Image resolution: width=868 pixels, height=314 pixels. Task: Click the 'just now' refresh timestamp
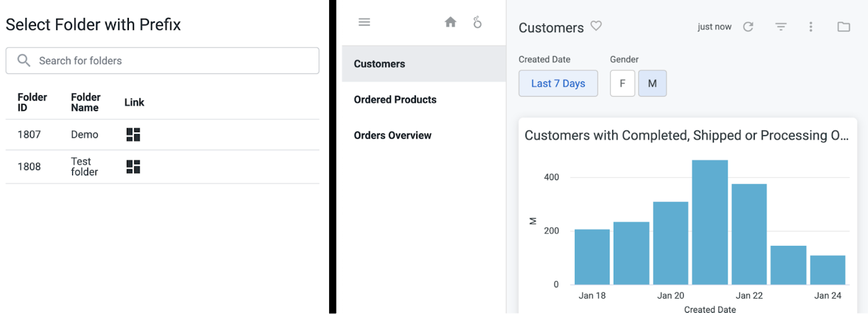pos(714,27)
